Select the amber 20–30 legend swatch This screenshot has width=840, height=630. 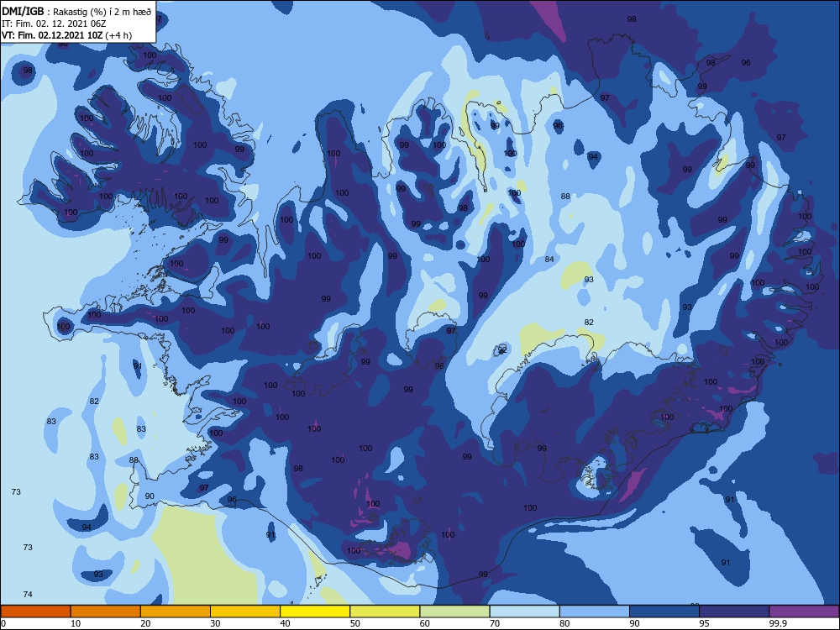click(176, 612)
